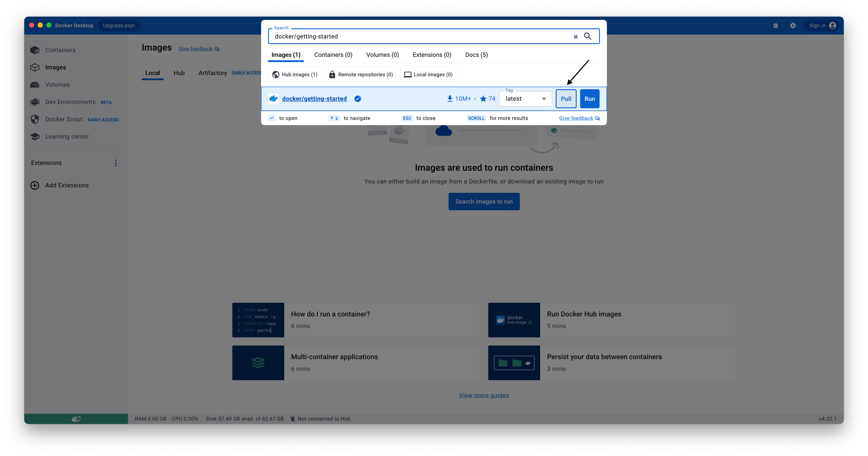Select the Local tab on Images page

pos(152,73)
